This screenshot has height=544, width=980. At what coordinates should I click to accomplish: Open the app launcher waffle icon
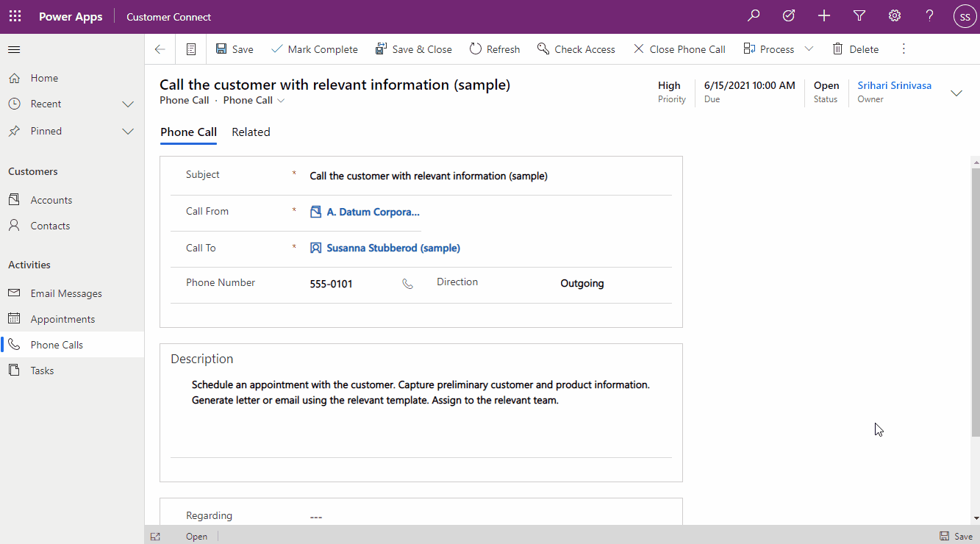click(x=15, y=16)
